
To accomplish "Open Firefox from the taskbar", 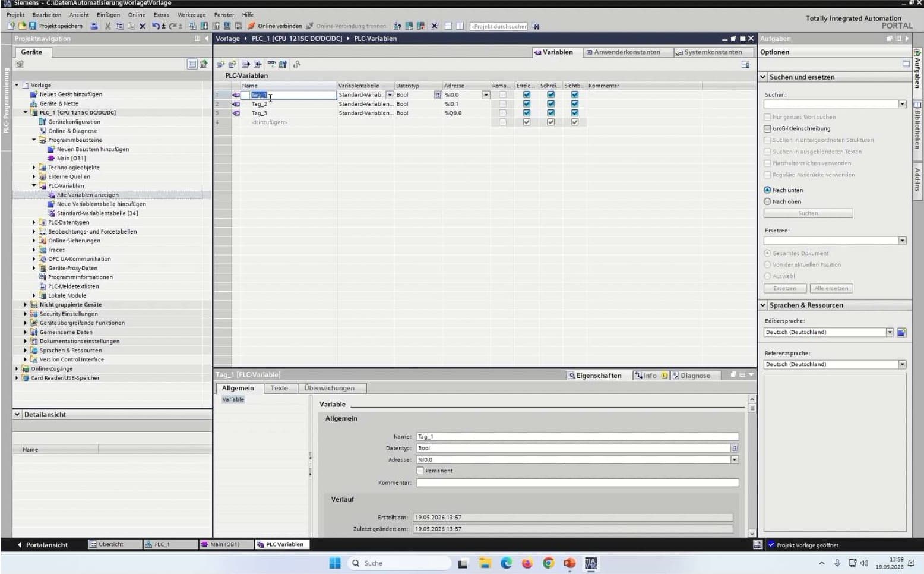I will click(x=527, y=563).
